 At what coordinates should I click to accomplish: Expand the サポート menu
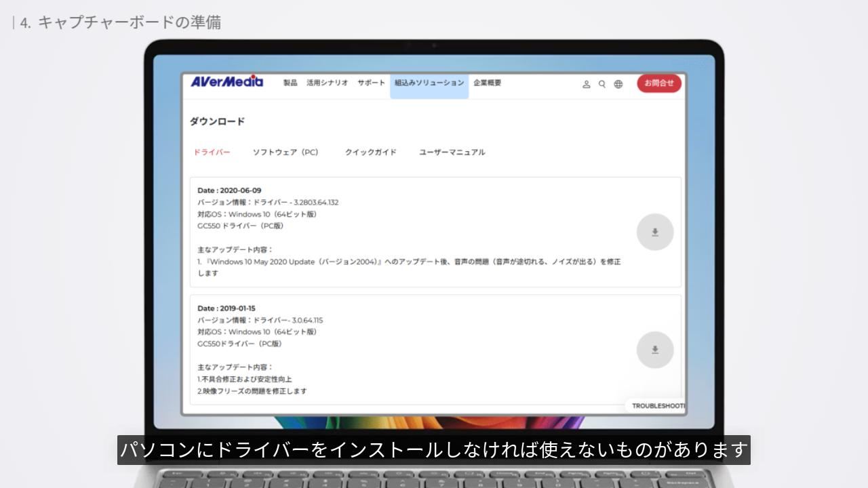pos(371,83)
